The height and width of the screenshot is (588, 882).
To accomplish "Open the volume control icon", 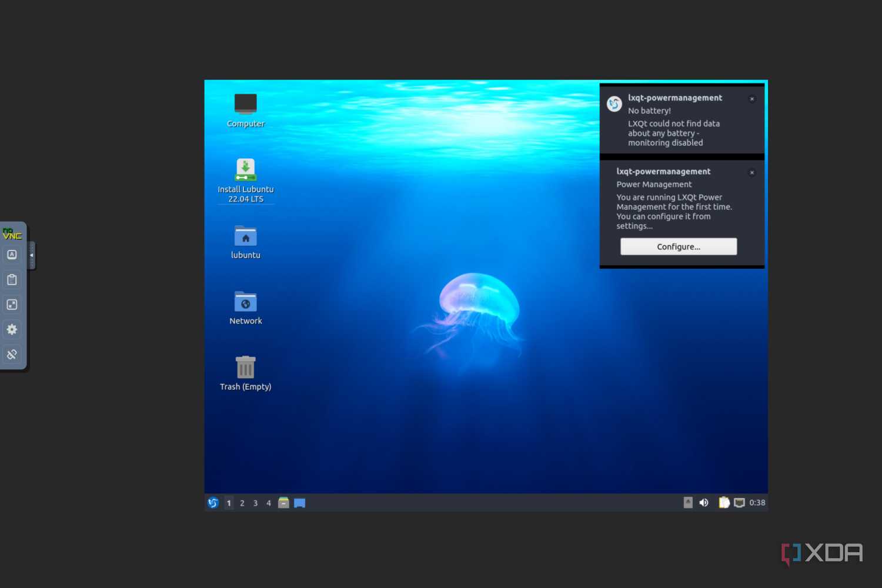I will (x=704, y=502).
